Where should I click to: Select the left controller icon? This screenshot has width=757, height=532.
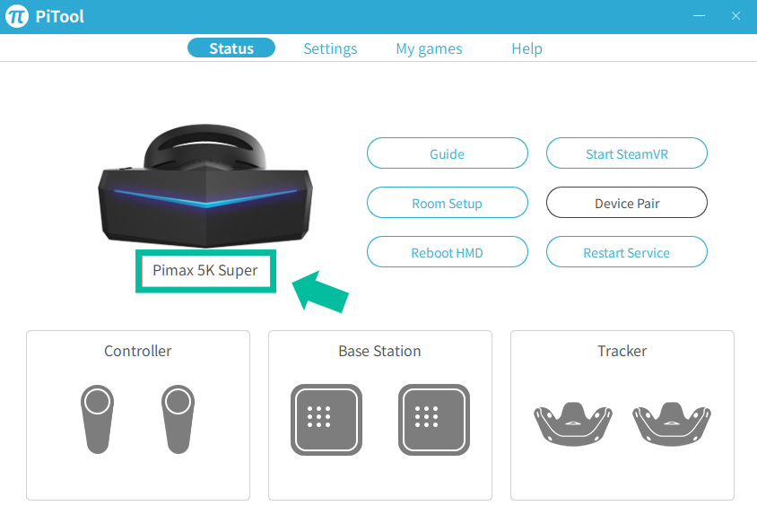click(98, 419)
